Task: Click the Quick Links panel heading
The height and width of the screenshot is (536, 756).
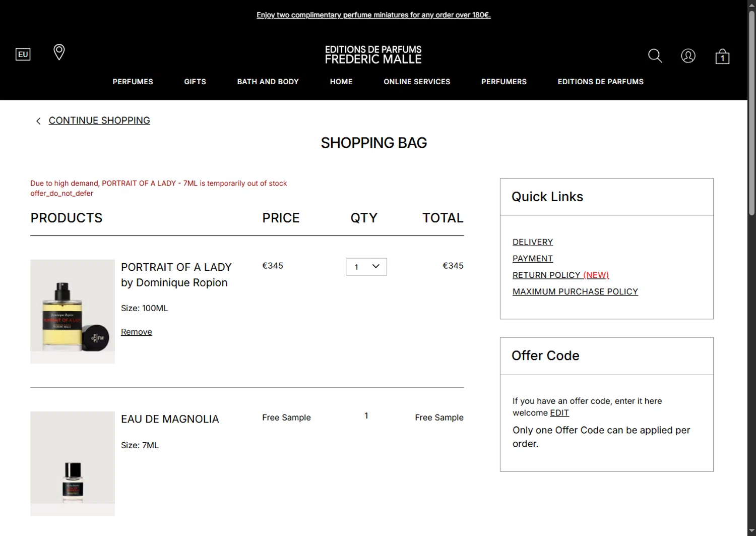Action: pyautogui.click(x=547, y=197)
